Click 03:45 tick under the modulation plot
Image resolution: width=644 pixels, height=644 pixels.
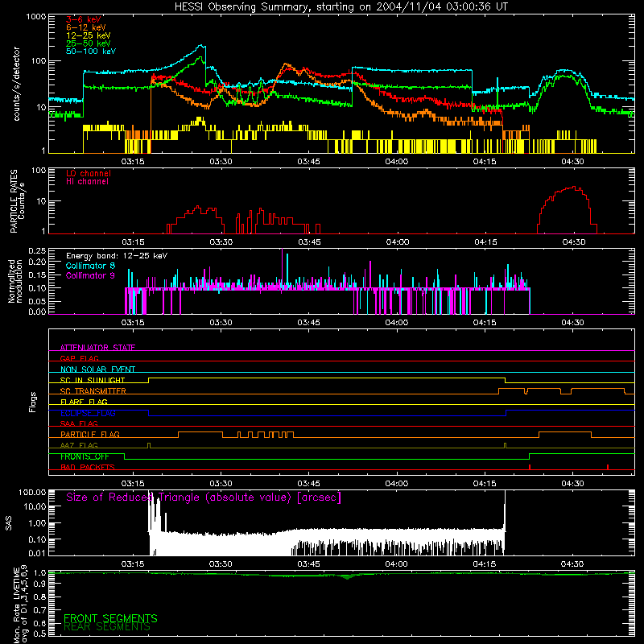point(309,323)
